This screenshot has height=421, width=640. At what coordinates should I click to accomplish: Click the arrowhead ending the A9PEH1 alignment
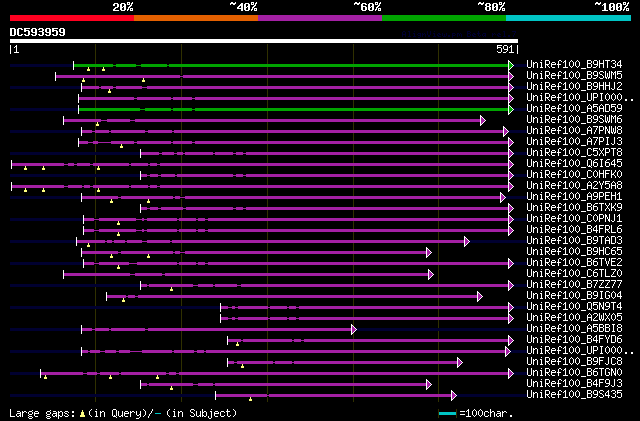coord(503,197)
